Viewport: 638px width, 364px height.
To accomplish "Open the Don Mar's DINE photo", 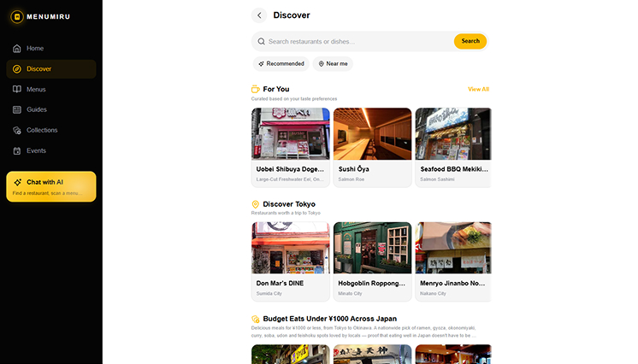I will (x=291, y=248).
